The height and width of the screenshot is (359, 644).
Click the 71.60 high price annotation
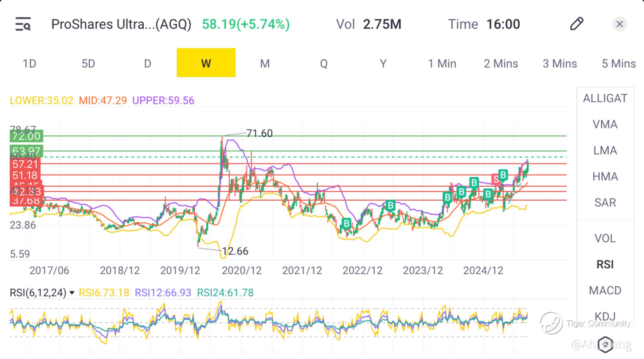point(259,133)
